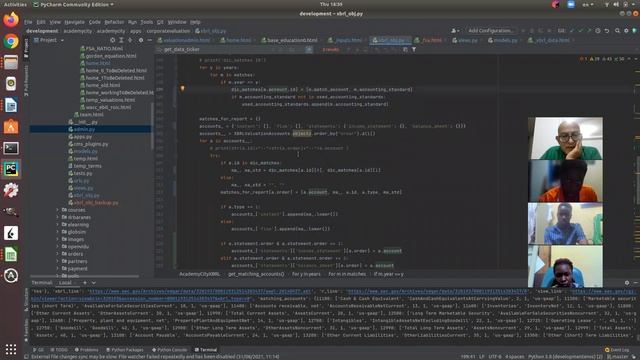Click the Add Configuration button
The width and height of the screenshot is (640, 360).
(490, 31)
